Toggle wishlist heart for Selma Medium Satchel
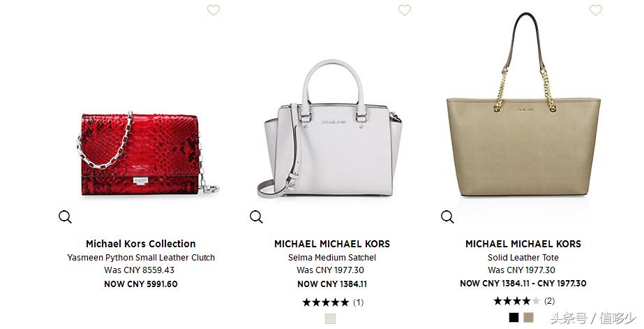644x329 pixels. pyautogui.click(x=405, y=10)
